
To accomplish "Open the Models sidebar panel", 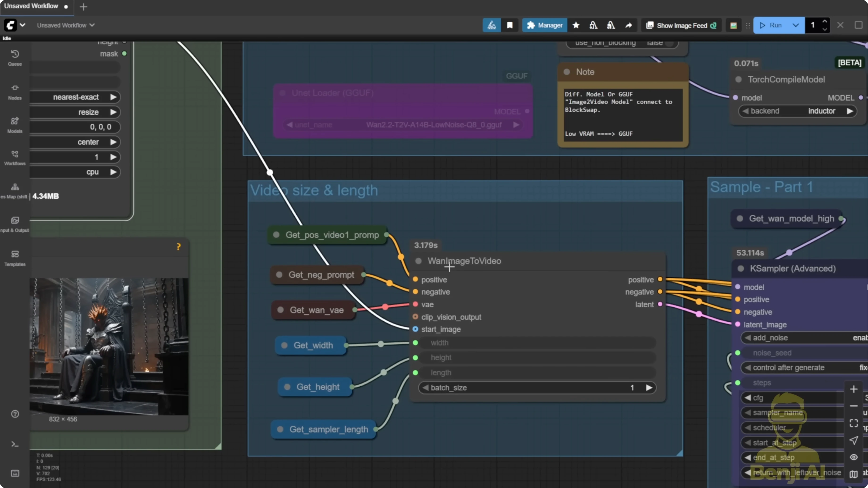I will click(x=15, y=124).
